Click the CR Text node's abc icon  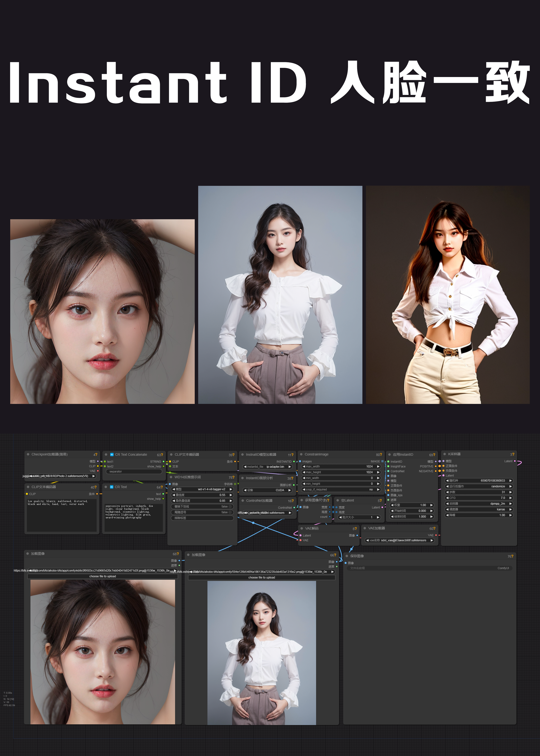pyautogui.click(x=112, y=487)
